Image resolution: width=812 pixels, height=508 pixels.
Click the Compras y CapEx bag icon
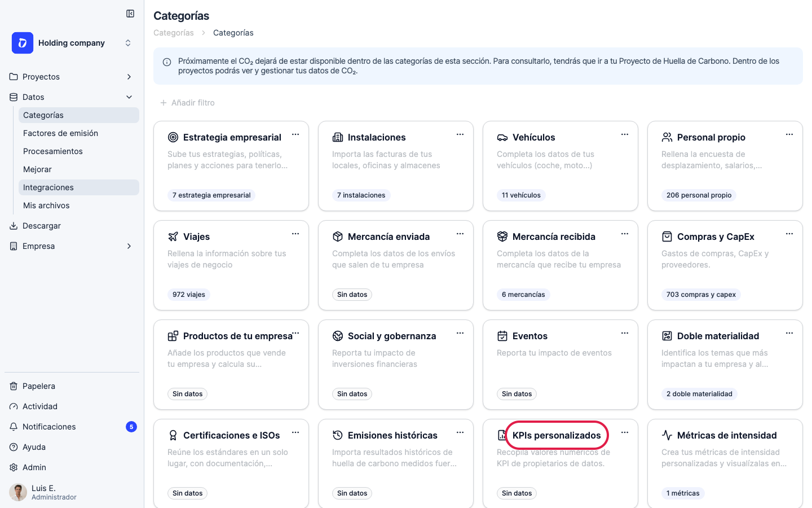(x=667, y=237)
